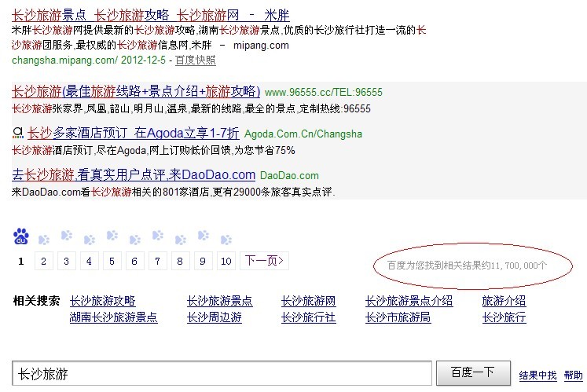587x392 pixels.
Task: Click the paw icon above page 5
Action: click(112, 236)
